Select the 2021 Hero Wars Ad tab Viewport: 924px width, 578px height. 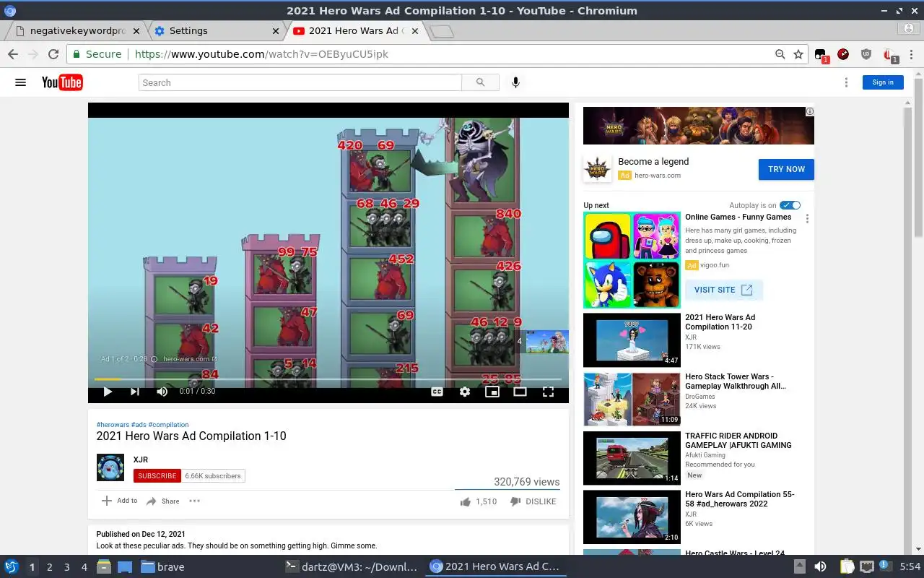(355, 30)
